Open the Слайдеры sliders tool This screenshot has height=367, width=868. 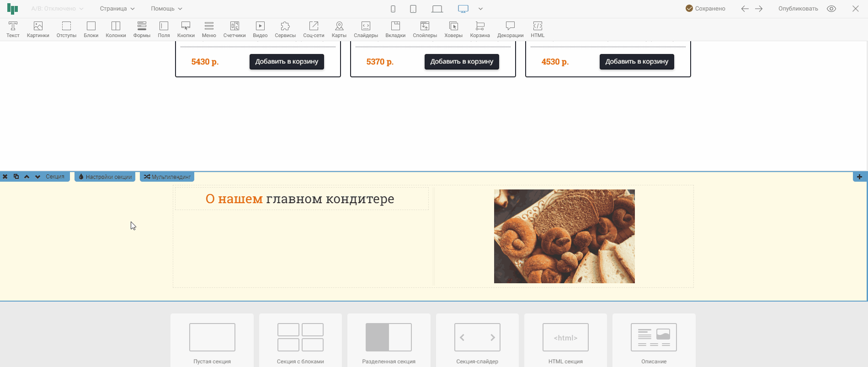pos(366,29)
